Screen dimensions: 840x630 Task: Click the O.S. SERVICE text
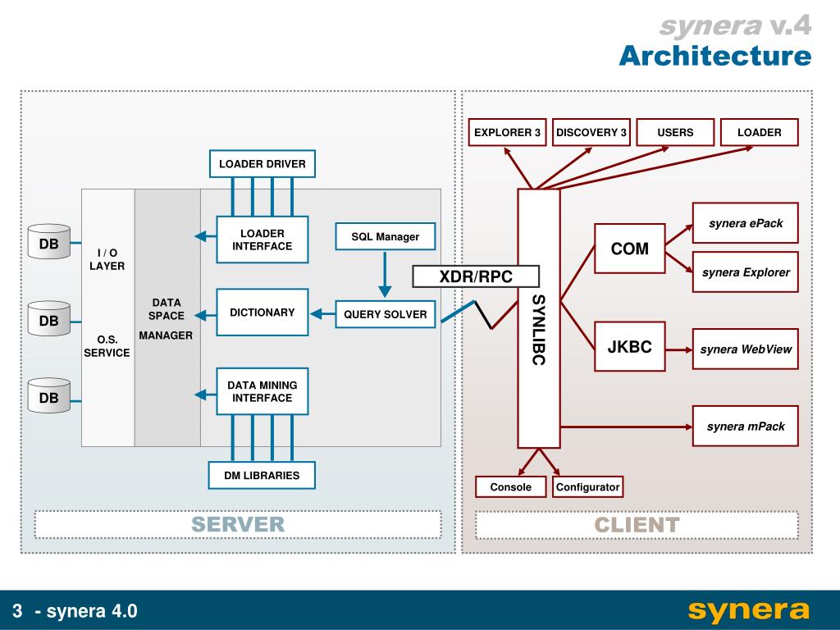click(x=107, y=346)
